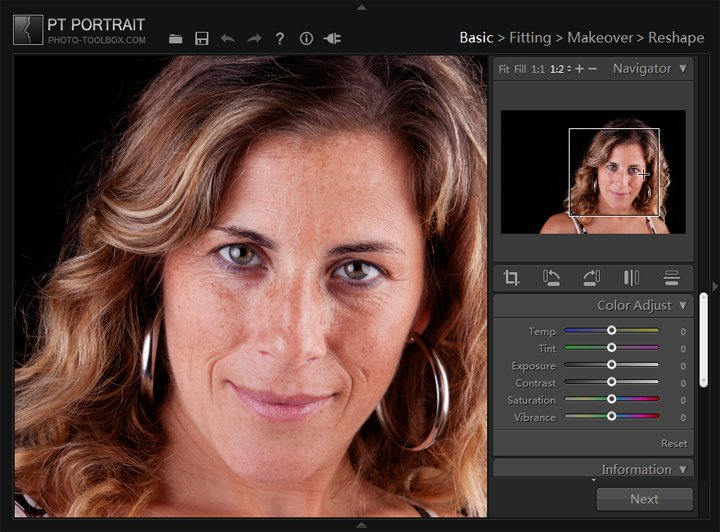Click the Save floppy disk icon
Viewport: 720px width, 532px height.
[202, 38]
